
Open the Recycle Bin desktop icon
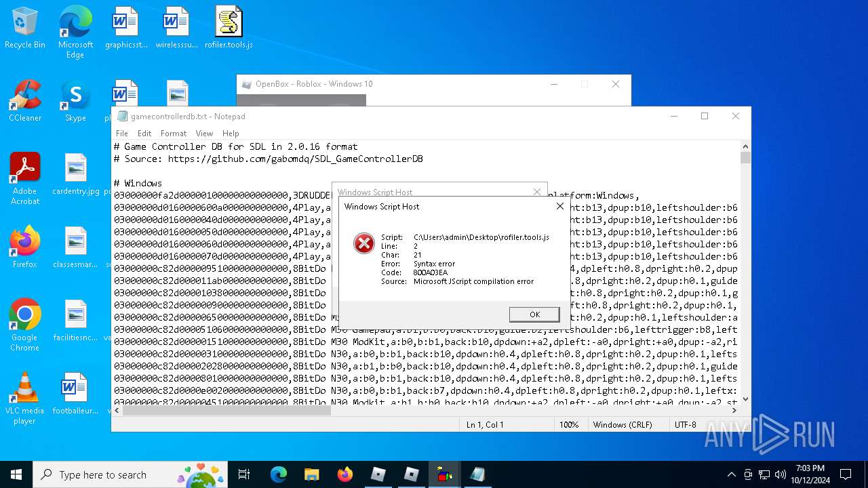(x=25, y=28)
